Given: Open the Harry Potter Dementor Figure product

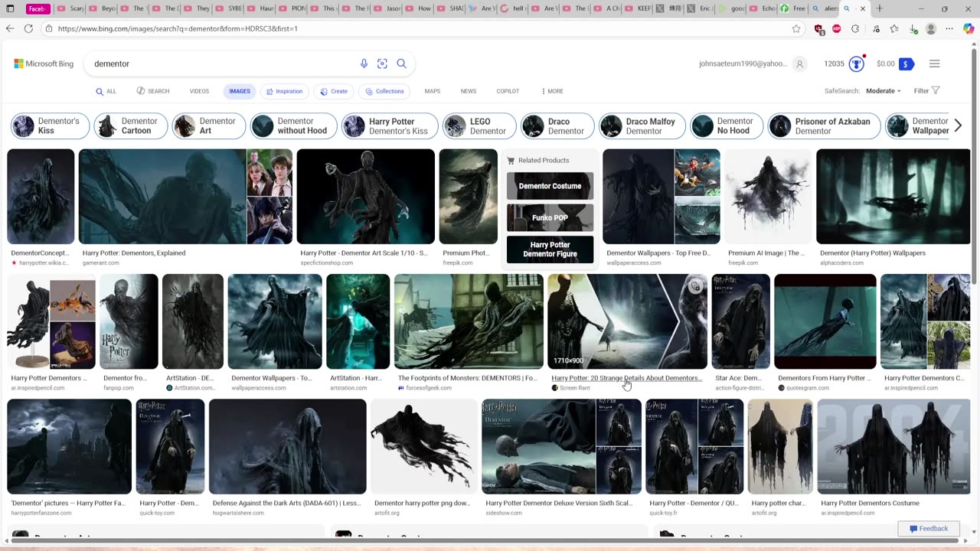Looking at the screenshot, I should pyautogui.click(x=550, y=249).
